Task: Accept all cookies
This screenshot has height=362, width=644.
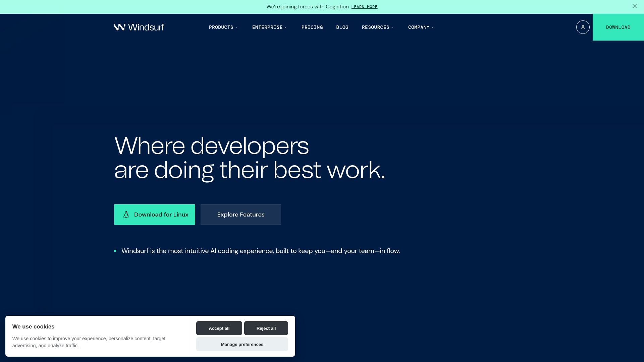Action: (x=219, y=328)
